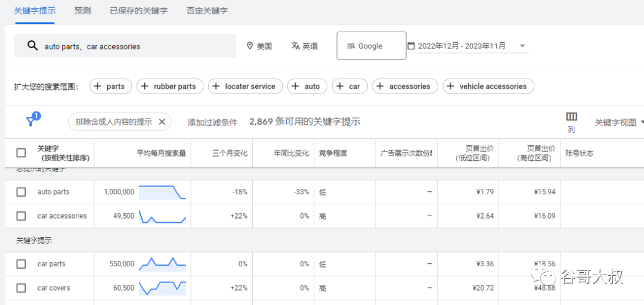Click the 关键字 (按相关性排序) column header
This screenshot has height=305, width=644.
tap(63, 152)
